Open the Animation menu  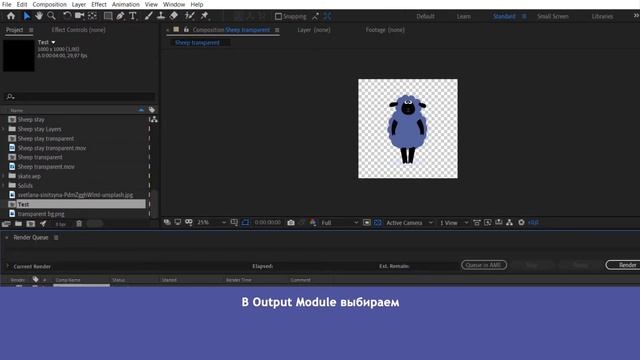pyautogui.click(x=126, y=4)
